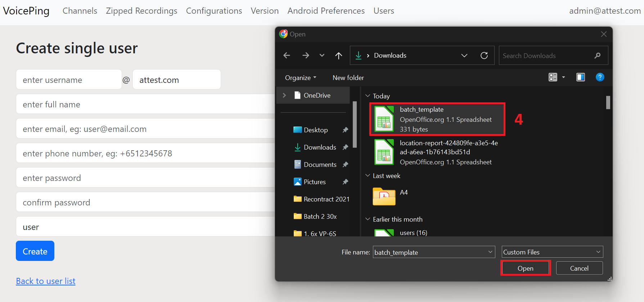Click the Cancel button
The height and width of the screenshot is (302, 644).
click(579, 268)
